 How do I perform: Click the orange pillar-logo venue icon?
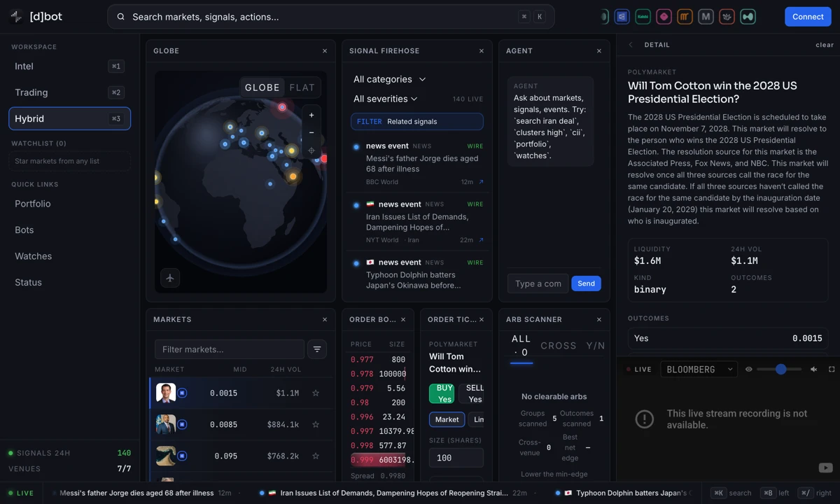685,17
